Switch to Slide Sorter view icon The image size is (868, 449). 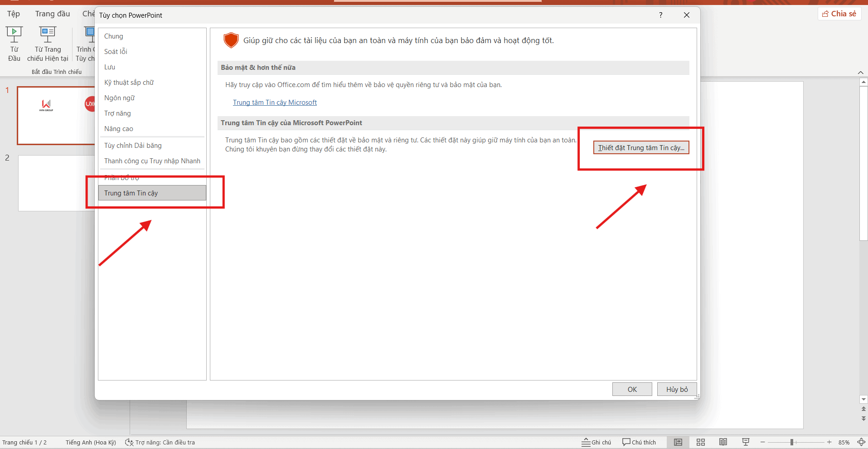pyautogui.click(x=701, y=442)
